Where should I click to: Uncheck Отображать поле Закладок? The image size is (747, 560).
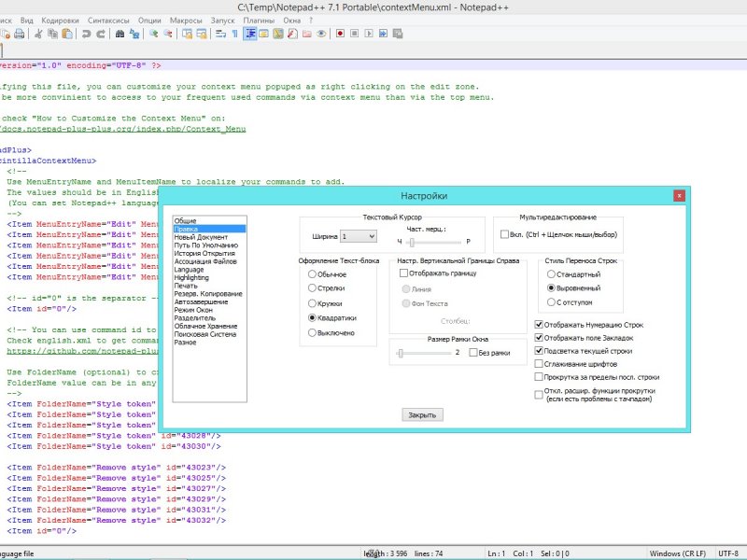[x=539, y=338]
